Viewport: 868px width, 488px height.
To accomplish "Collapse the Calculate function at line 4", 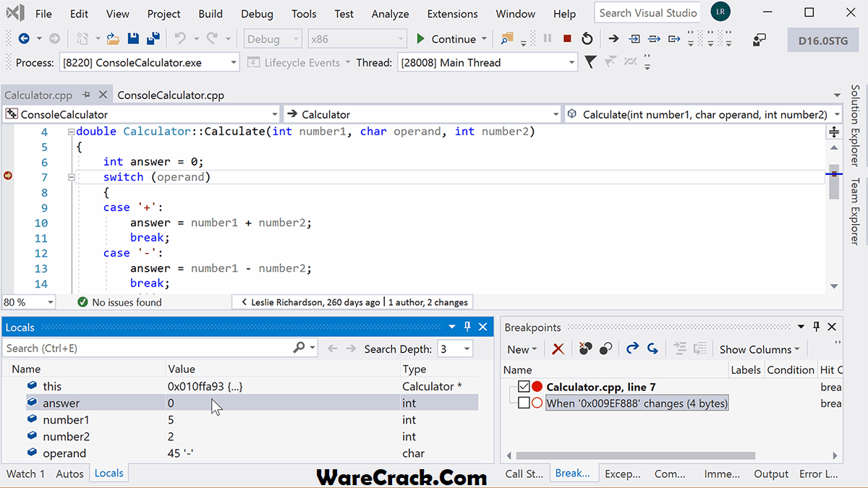I will 71,132.
